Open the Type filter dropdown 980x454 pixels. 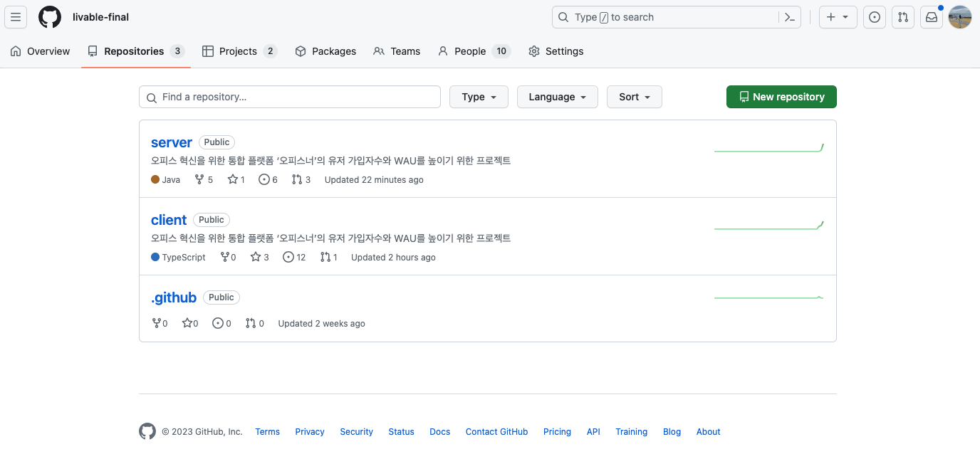pyautogui.click(x=479, y=97)
